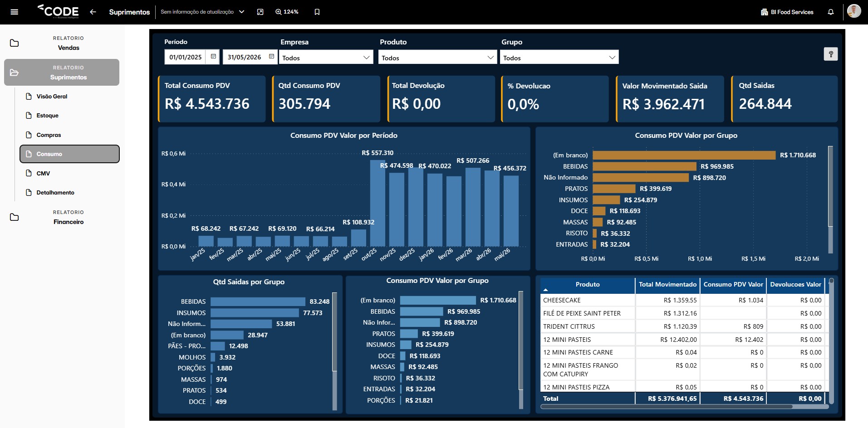
Task: Expand the Grupo dropdown
Action: (559, 57)
